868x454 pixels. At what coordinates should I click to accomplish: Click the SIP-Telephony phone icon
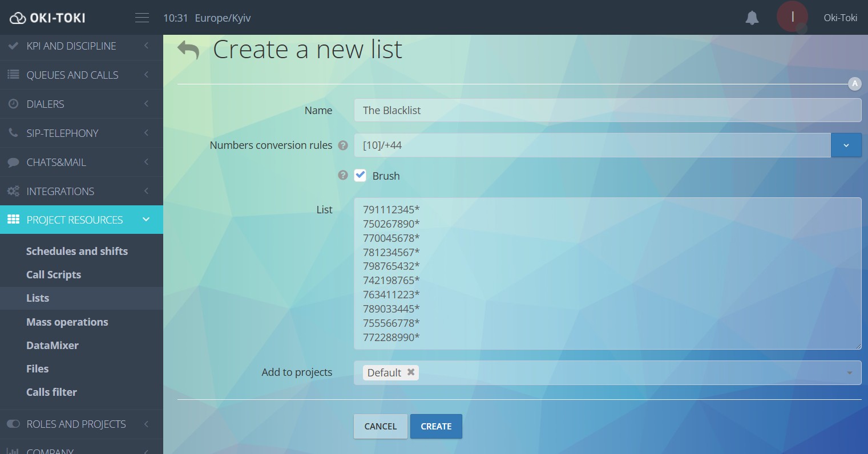click(13, 133)
